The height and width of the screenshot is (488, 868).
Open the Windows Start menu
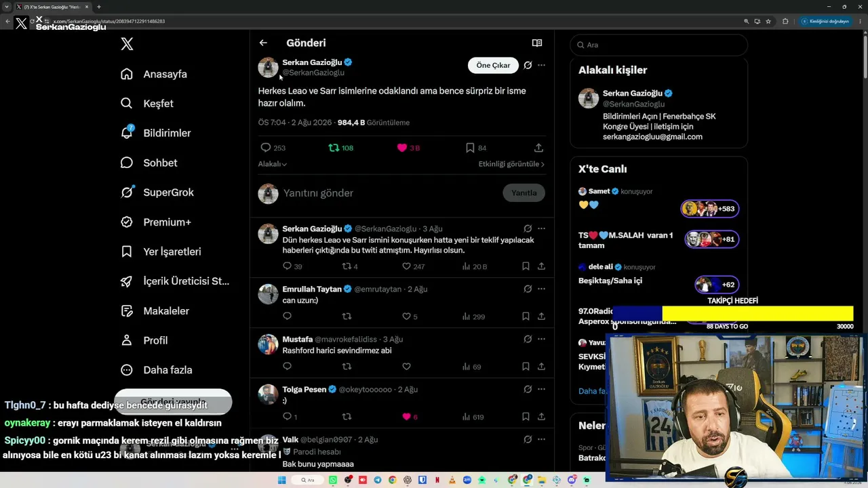pyautogui.click(x=281, y=480)
